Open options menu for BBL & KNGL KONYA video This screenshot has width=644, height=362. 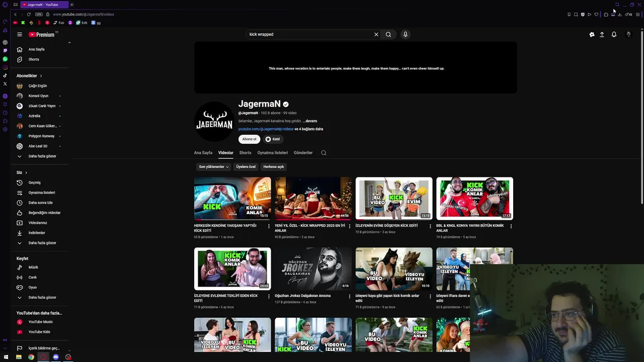(x=511, y=226)
